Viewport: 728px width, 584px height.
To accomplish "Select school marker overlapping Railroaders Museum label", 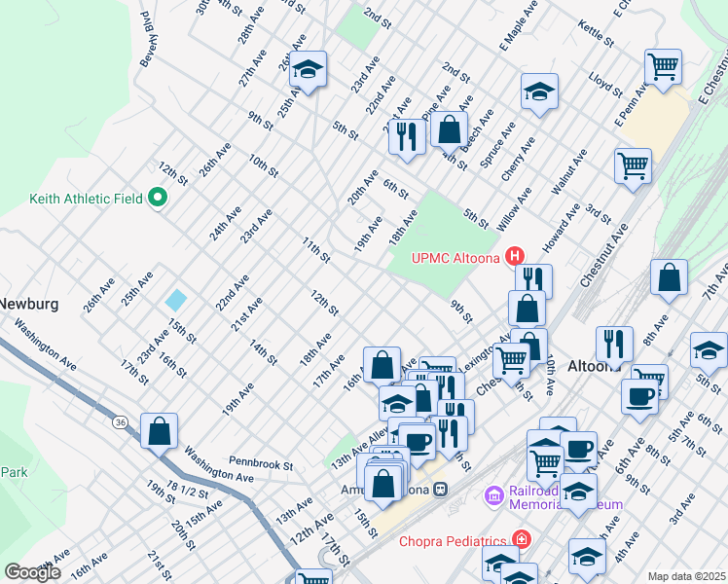I will pos(578,493).
